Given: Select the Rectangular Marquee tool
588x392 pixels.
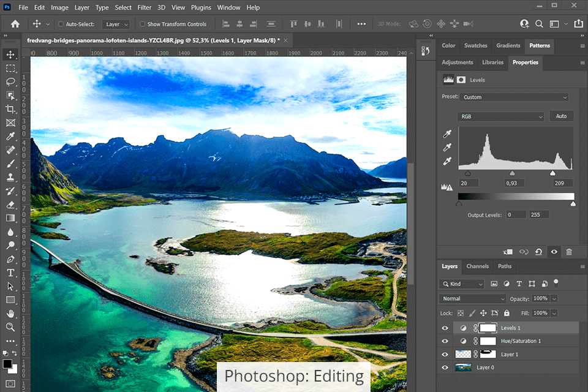Looking at the screenshot, I should pyautogui.click(x=10, y=68).
